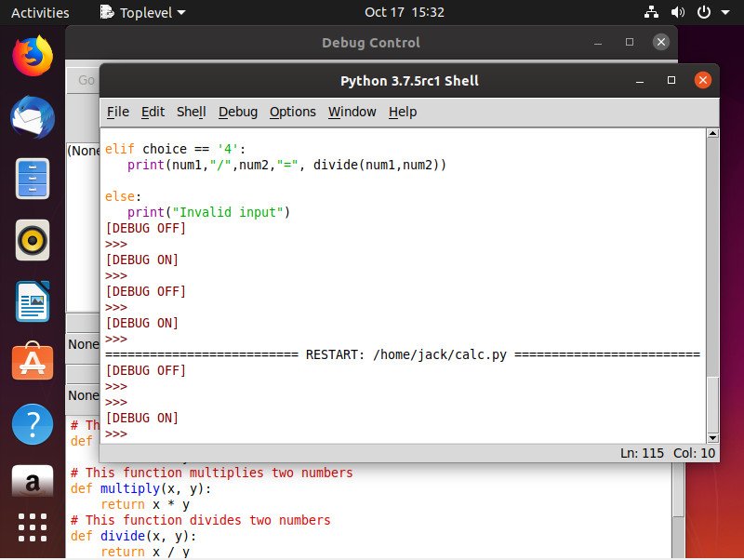
Task: Click the RESTART: /home/jack/calc.py line
Action: (x=403, y=355)
